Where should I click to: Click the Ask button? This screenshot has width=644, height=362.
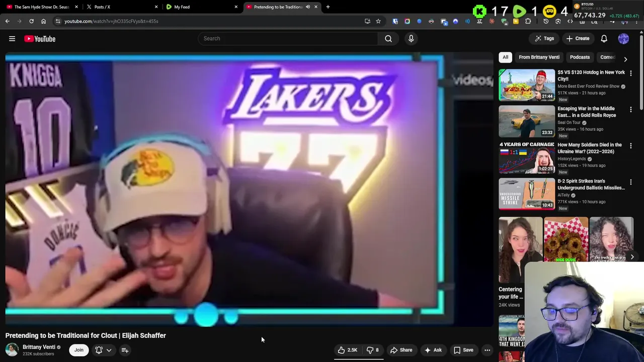click(433, 350)
